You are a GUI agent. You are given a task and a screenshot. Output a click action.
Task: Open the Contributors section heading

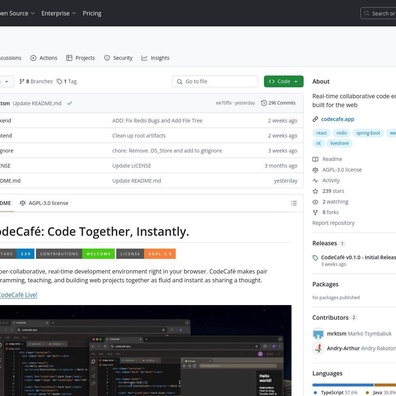[330, 318]
